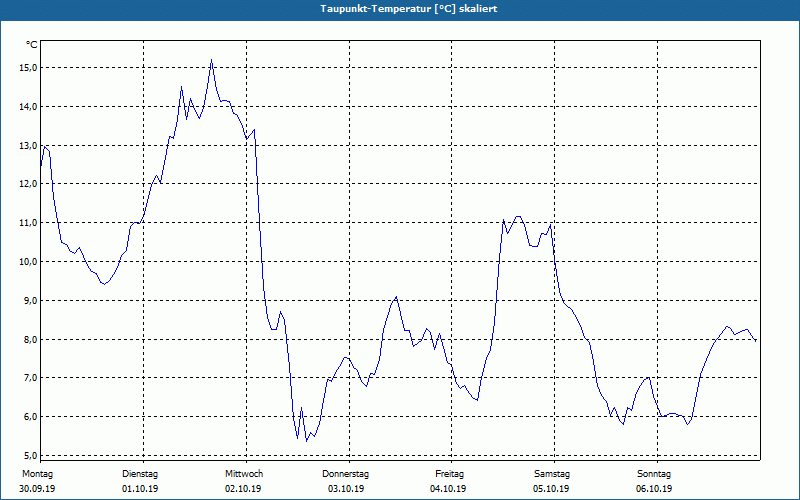This screenshot has width=800, height=500.
Task: Select the 13,0 axis value
Action: pyautogui.click(x=29, y=145)
